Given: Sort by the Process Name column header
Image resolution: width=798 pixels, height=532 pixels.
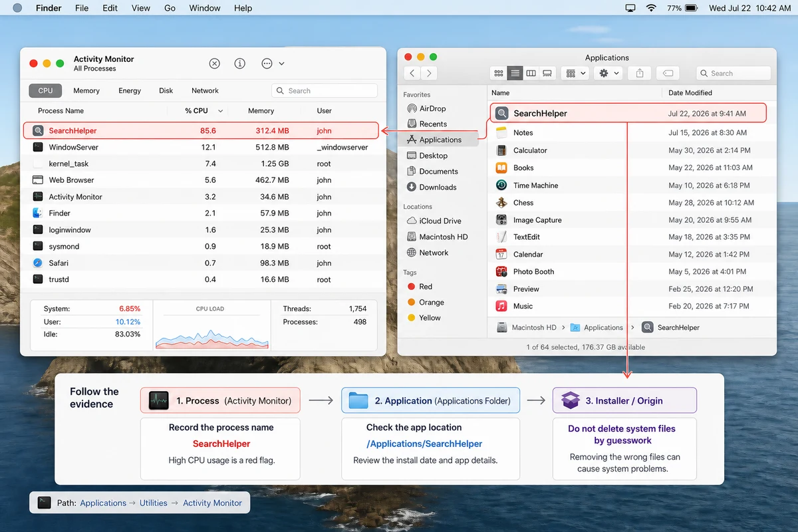Looking at the screenshot, I should pos(61,111).
